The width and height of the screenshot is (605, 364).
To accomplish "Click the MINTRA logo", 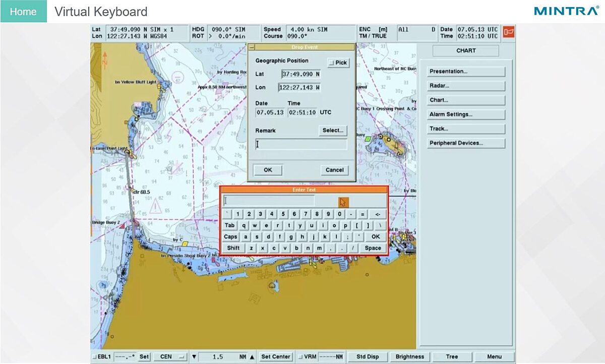I will pyautogui.click(x=566, y=11).
